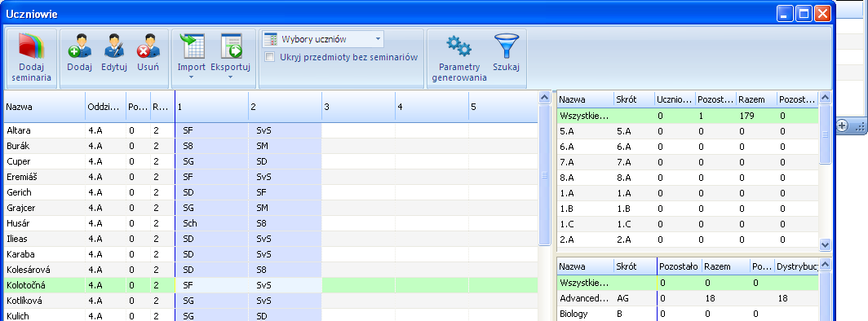This screenshot has width=868, height=321.
Task: Remove student with Usuń icon
Action: click(x=148, y=46)
